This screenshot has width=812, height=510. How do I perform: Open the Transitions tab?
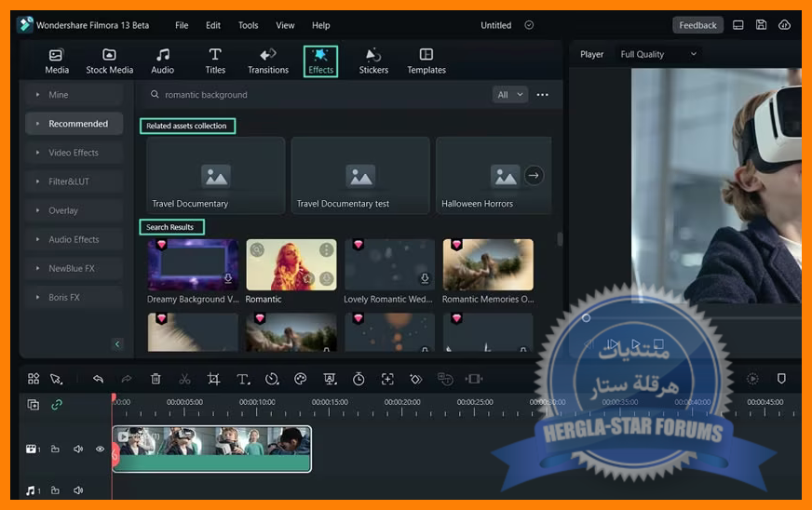click(268, 61)
